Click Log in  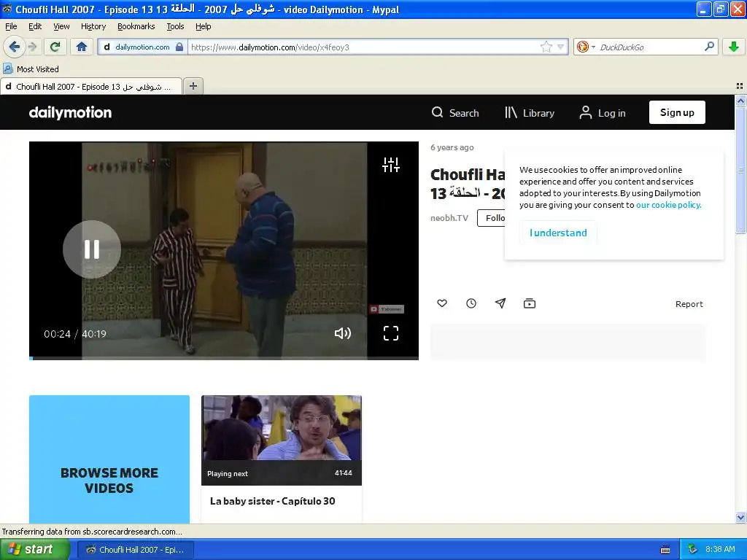[x=602, y=113]
